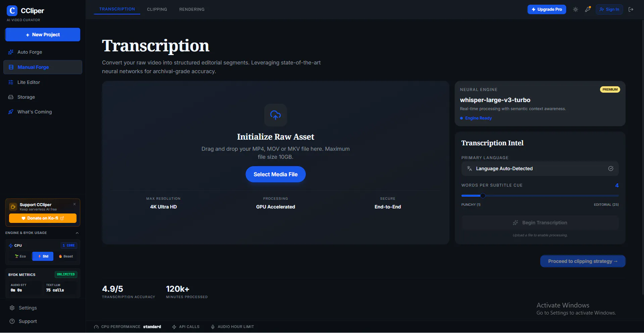The image size is (644, 333).
Task: Click the words per subtitle cue slider handle
Action: coord(483,196)
